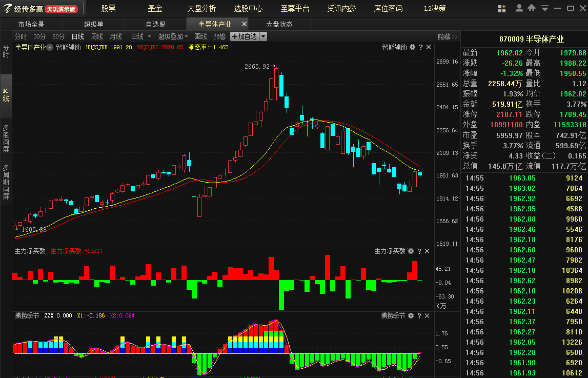Close the 捕捞季节 indicator pane
This screenshot has height=378, width=588.
[427, 316]
